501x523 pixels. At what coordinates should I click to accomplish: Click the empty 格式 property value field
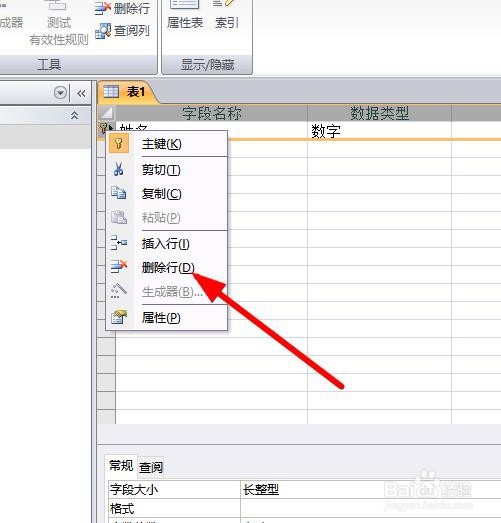[x=370, y=508]
